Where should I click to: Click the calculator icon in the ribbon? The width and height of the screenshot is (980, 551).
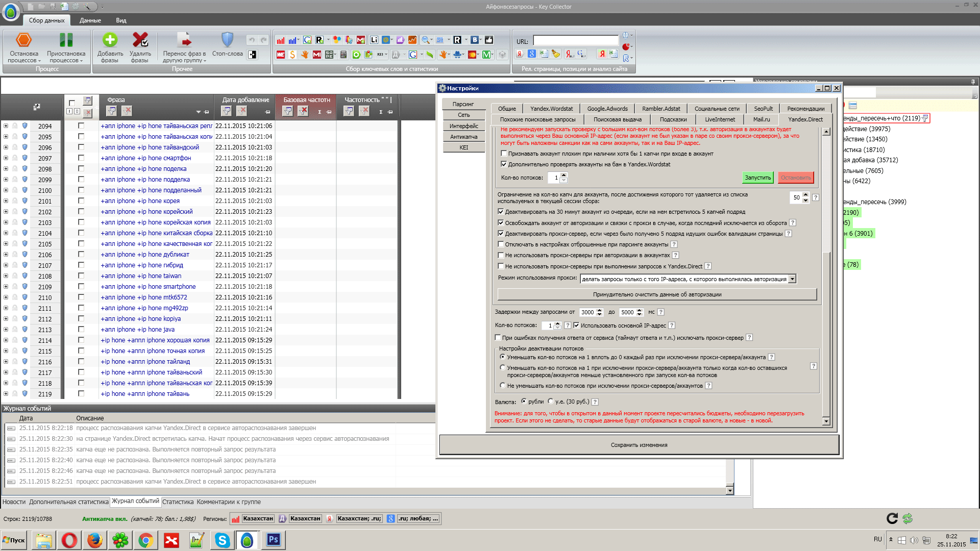[x=344, y=55]
